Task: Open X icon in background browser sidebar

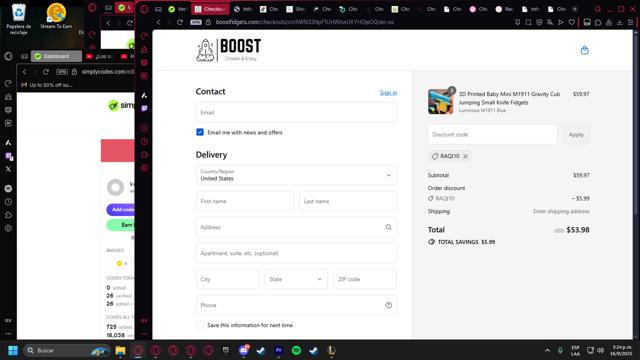Action: [x=8, y=169]
